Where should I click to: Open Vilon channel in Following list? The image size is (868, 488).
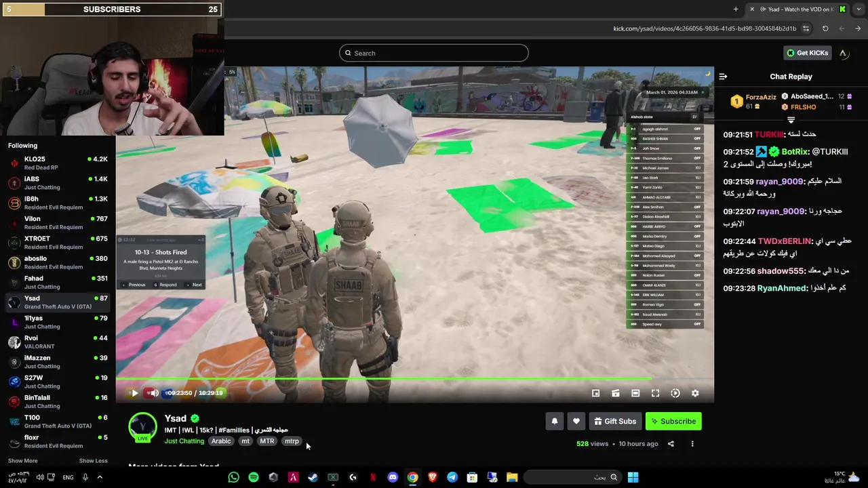point(58,223)
